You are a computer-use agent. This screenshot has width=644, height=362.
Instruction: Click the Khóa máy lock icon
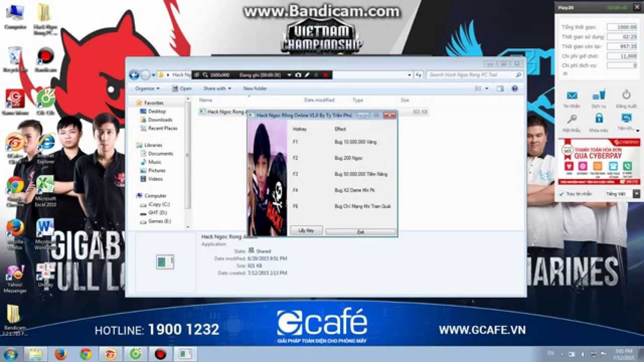tap(599, 119)
